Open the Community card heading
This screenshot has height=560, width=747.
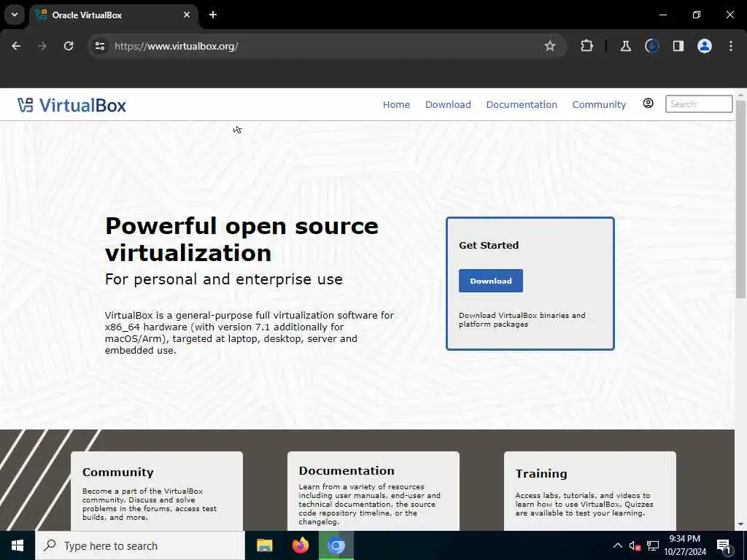(x=117, y=472)
